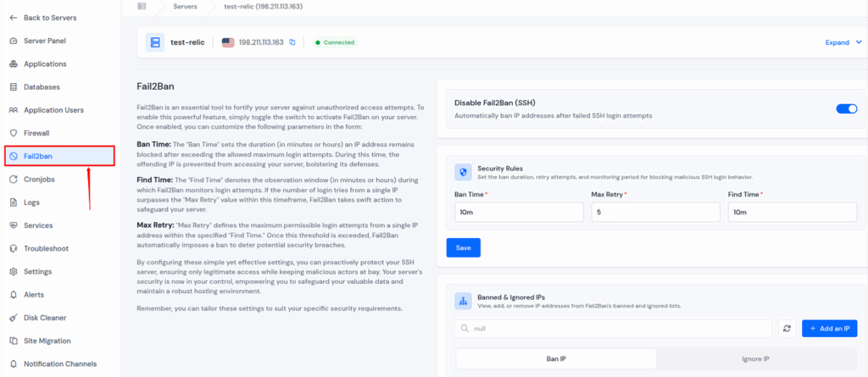Click the Troubleshoot headset icon
The image size is (868, 377).
13,248
